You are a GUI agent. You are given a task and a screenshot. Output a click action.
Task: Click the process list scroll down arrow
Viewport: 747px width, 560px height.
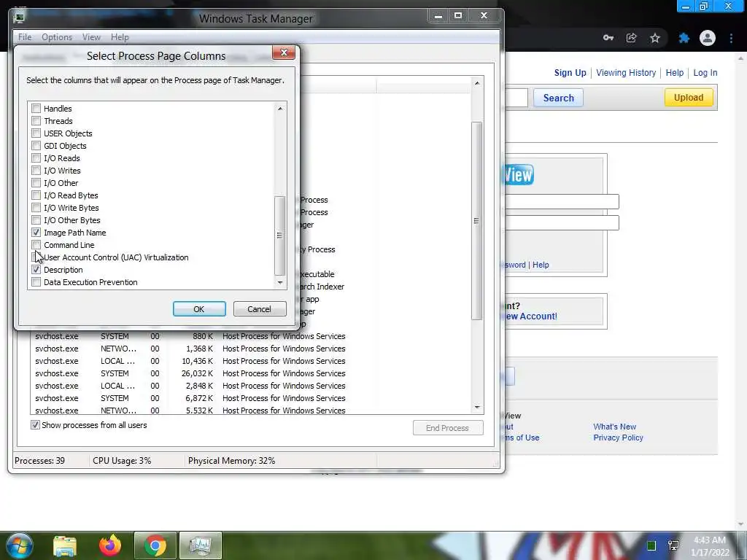pos(477,408)
